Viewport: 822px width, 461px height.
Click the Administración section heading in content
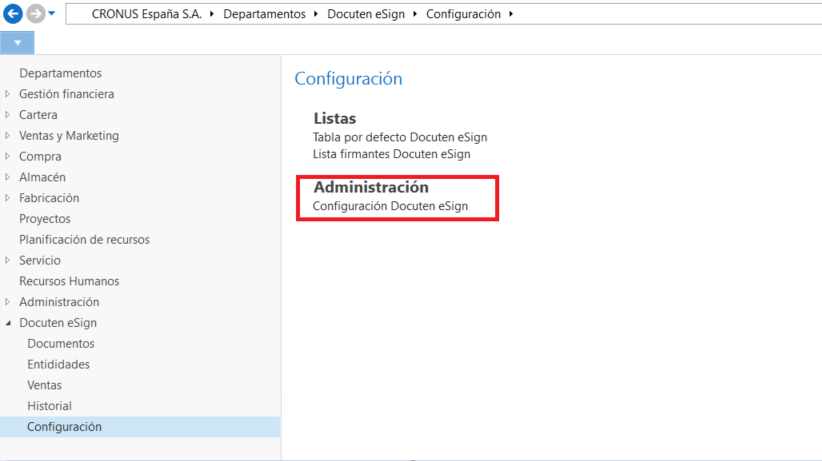(x=371, y=187)
